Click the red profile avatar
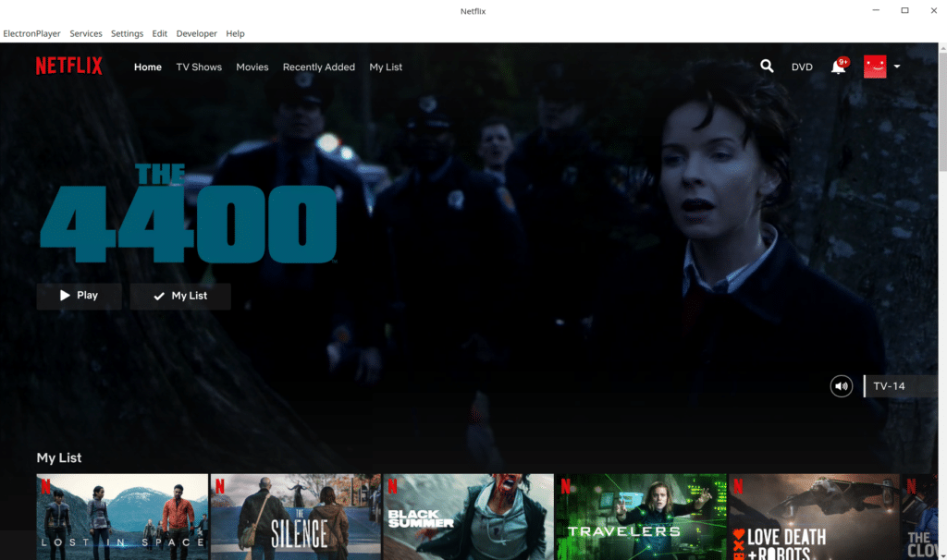The width and height of the screenshot is (947, 560). [x=875, y=67]
